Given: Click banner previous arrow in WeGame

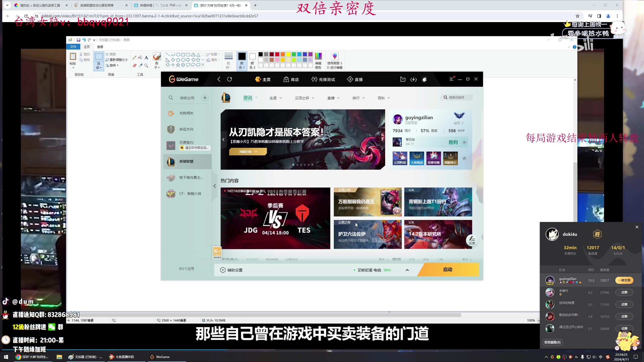Looking at the screenshot, I should tap(223, 139).
